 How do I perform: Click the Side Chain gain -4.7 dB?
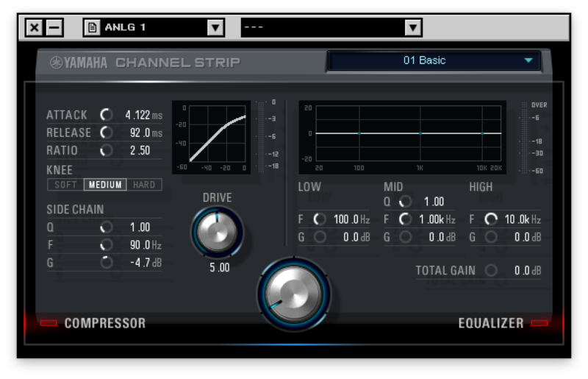pos(146,263)
